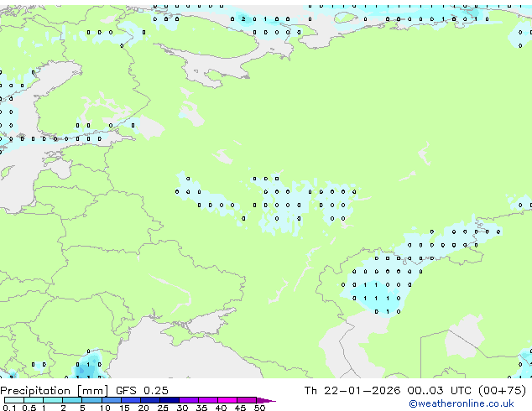Screen dimensions: 532x411
Task: Click the legend label '0.1'
Action: point(8,408)
